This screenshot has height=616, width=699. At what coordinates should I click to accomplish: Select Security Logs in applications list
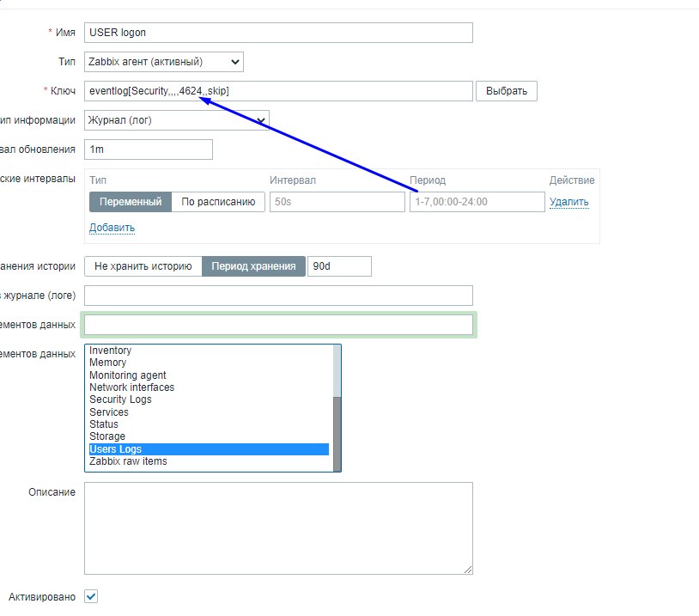[x=209, y=399]
